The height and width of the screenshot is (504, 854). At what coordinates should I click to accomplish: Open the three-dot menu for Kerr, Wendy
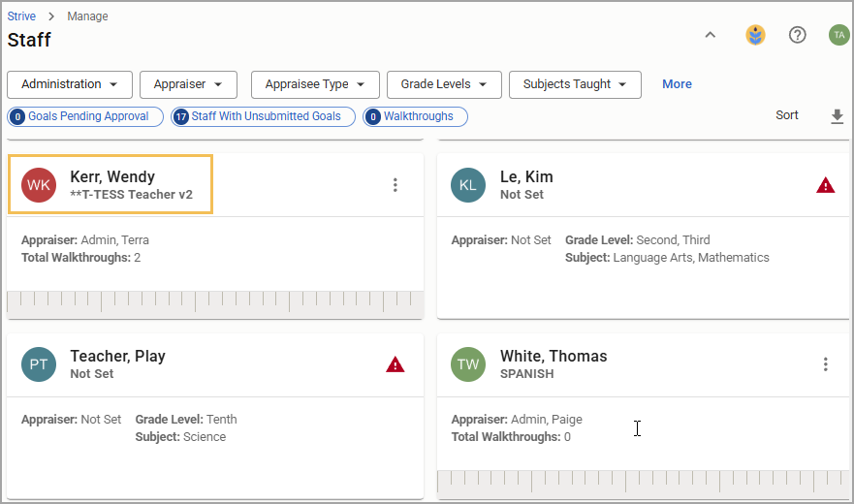(x=395, y=185)
